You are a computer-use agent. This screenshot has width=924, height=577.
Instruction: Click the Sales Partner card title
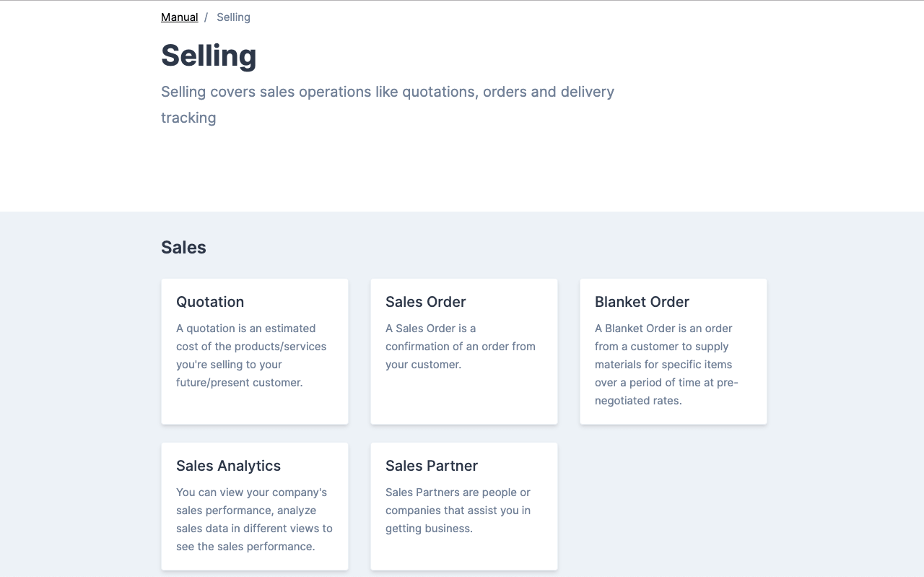tap(431, 466)
